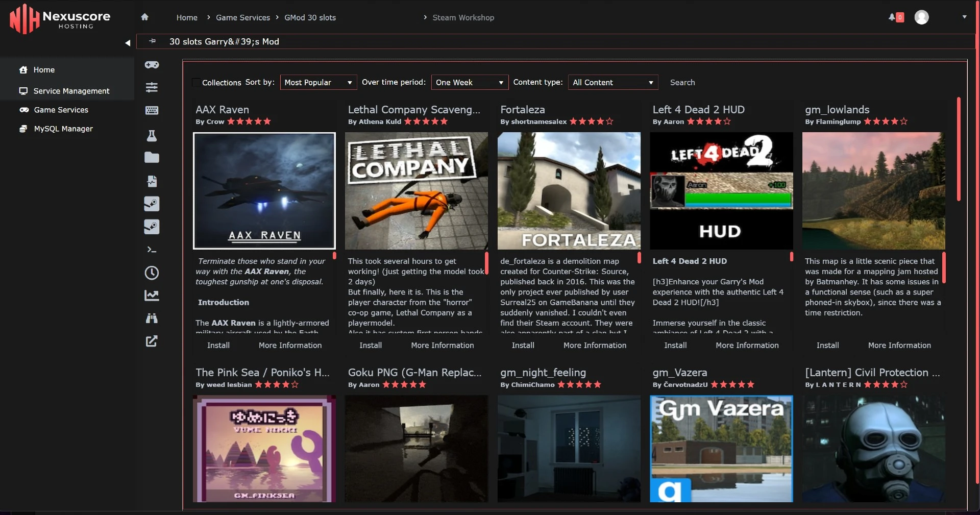The width and height of the screenshot is (980, 515).
Task: Open the line chart statistics icon
Action: point(152,296)
